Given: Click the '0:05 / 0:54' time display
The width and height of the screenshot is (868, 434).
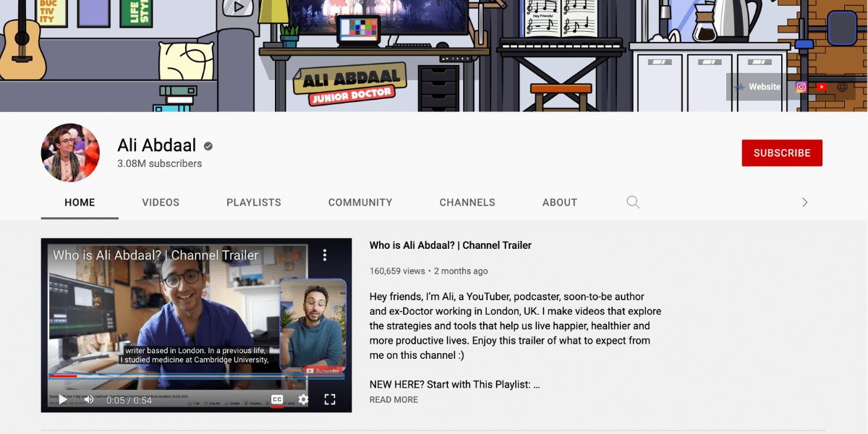Looking at the screenshot, I should [129, 400].
